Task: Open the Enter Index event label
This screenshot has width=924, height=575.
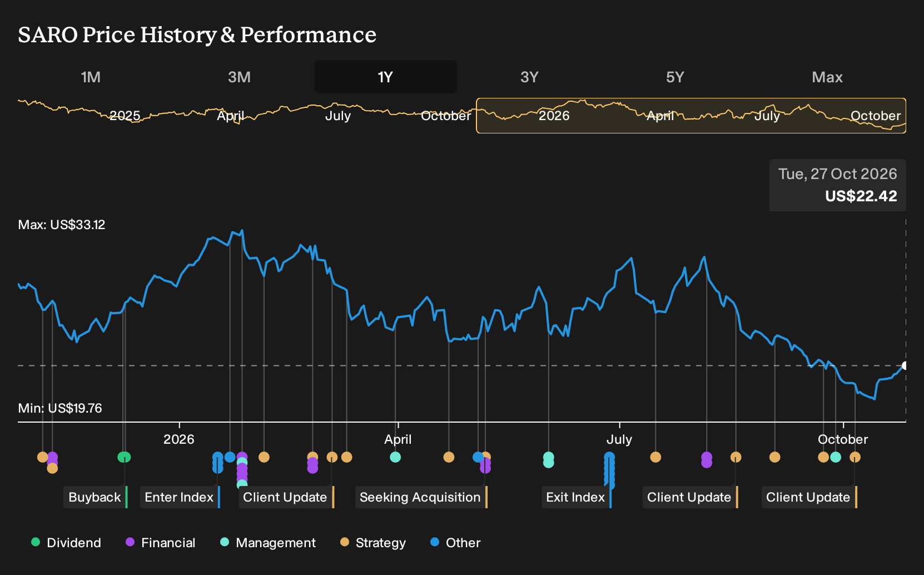Action: pyautogui.click(x=180, y=497)
